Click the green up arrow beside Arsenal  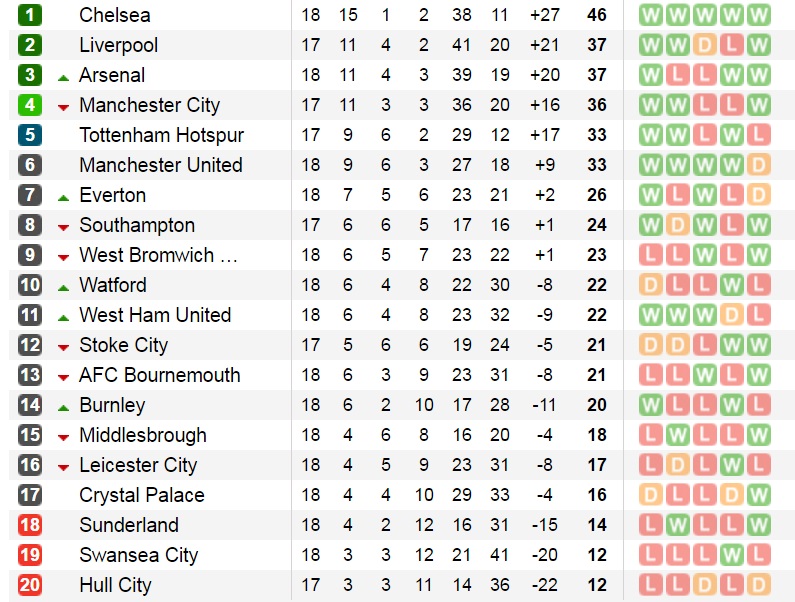[63, 78]
